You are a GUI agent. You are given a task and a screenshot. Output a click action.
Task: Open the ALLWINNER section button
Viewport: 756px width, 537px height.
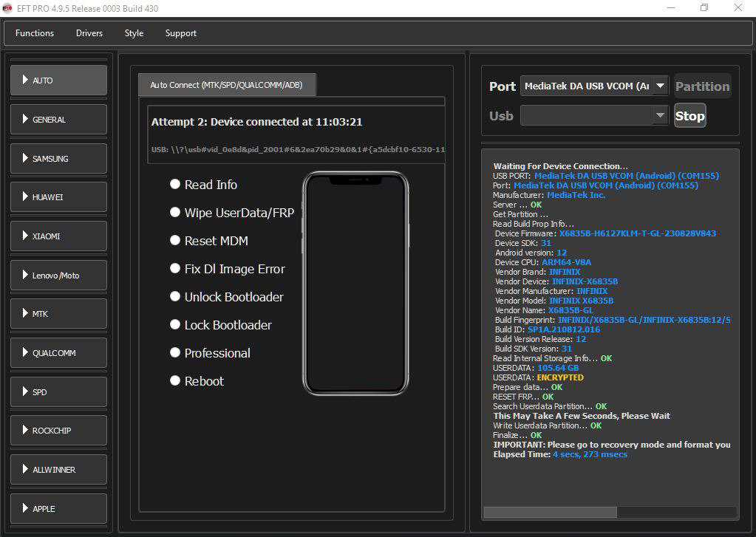click(59, 470)
